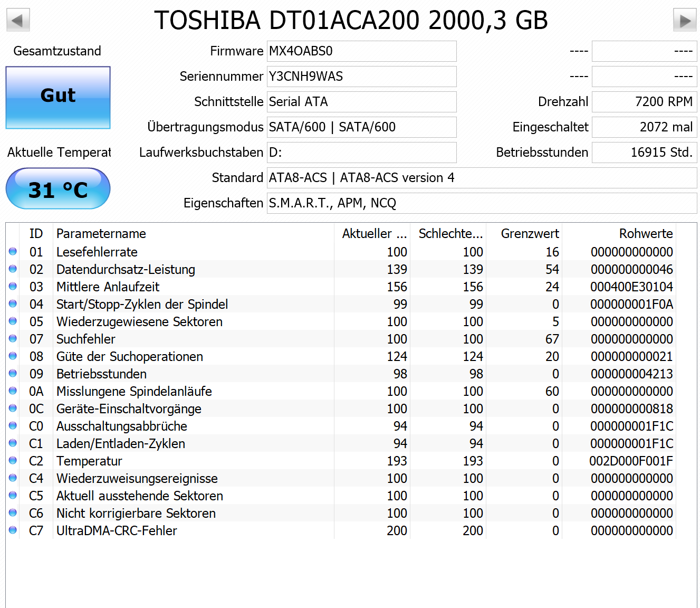Select the Lesefehlerrate parameter name
Image resolution: width=700 pixels, height=608 pixels.
click(x=97, y=252)
